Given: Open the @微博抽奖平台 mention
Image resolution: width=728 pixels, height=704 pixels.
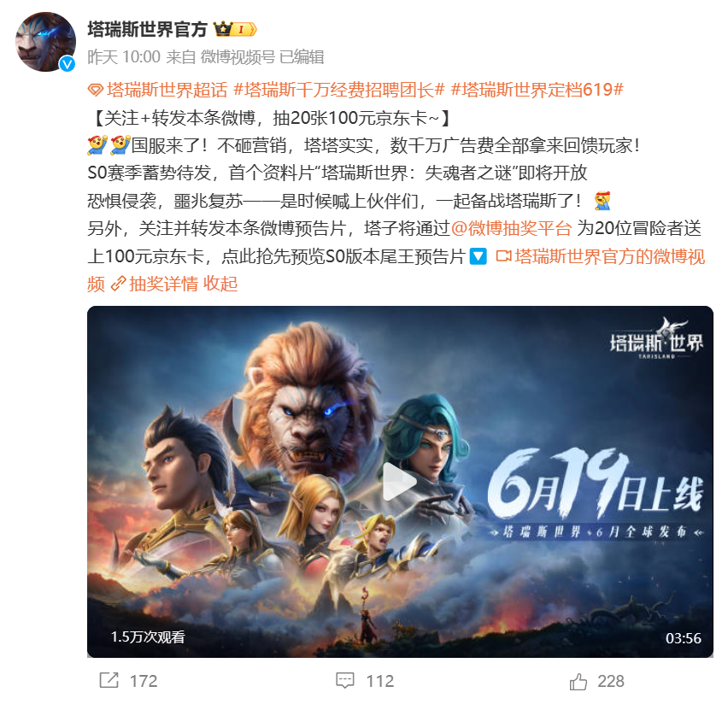Looking at the screenshot, I should tap(511, 228).
